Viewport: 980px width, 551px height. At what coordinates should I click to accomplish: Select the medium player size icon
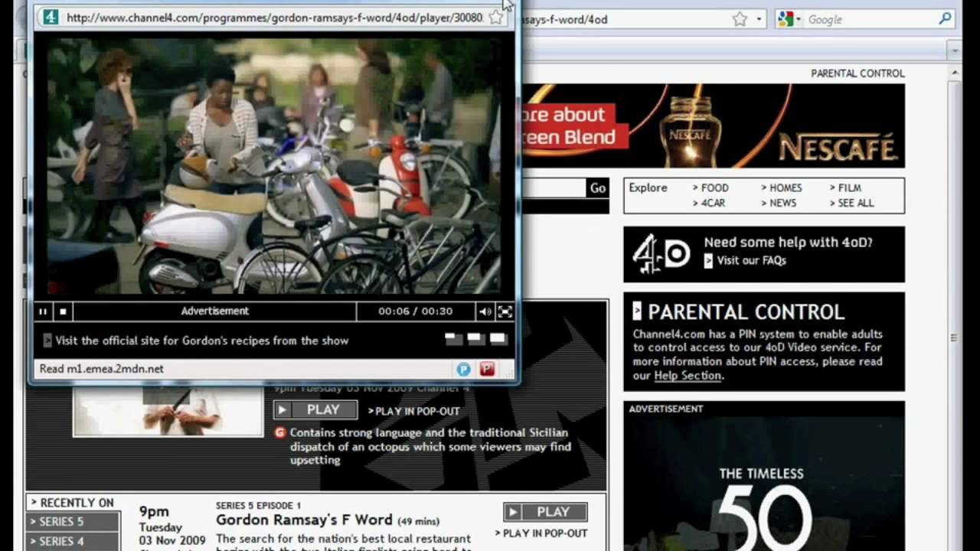coord(476,339)
